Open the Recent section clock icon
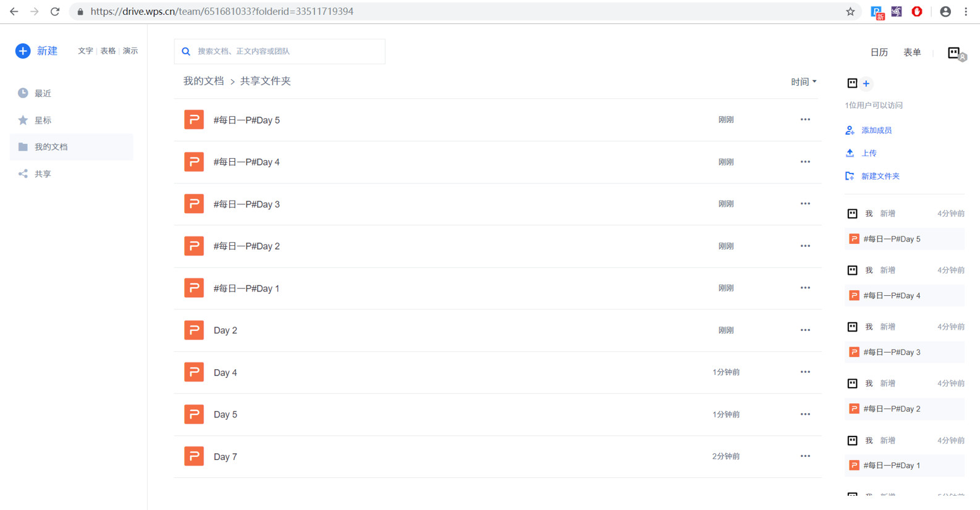Screen dimensions: 980x510 tap(23, 93)
